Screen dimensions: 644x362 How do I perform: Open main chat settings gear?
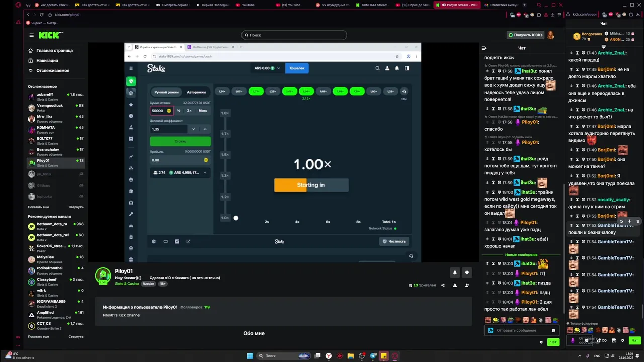[x=541, y=342]
